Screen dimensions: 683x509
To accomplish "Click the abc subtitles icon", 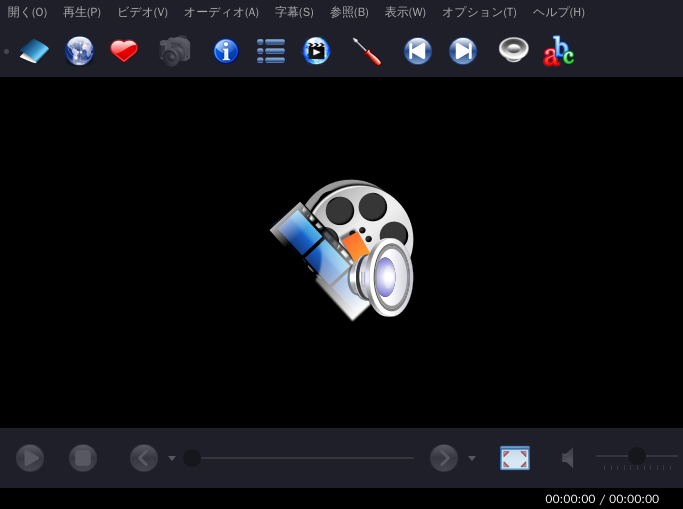I will (x=558, y=51).
